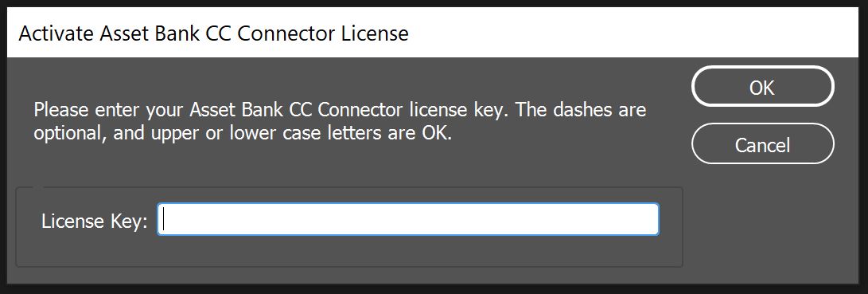Click the OK button
The width and height of the screenshot is (868, 294).
(762, 87)
